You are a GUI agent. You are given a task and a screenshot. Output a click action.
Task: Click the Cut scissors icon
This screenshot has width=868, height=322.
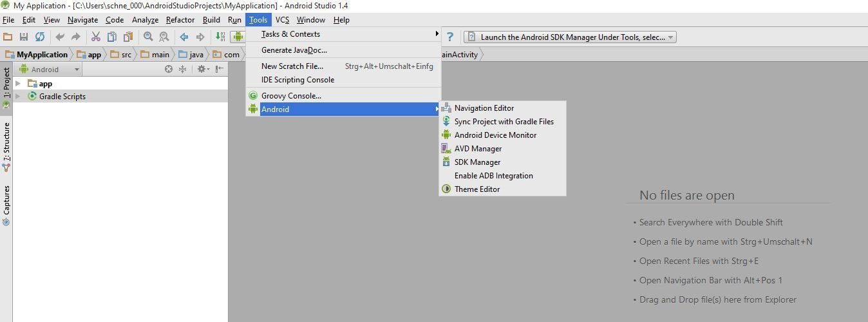coord(96,37)
